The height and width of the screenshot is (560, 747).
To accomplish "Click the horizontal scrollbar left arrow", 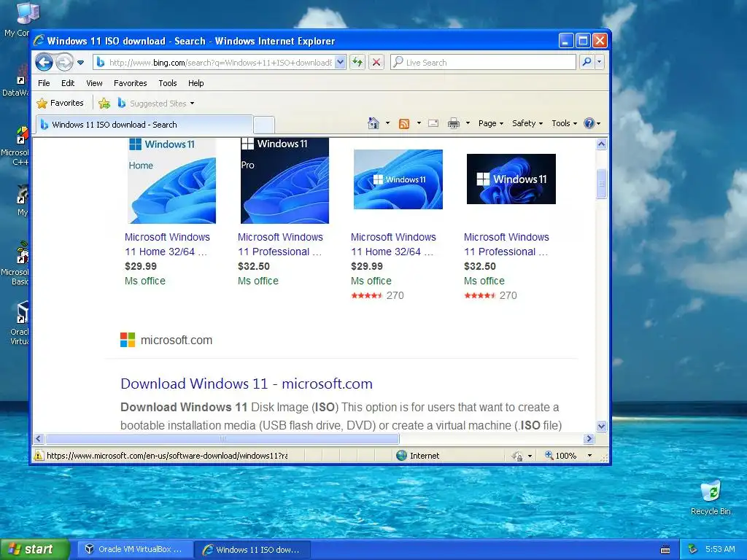I will click(39, 438).
